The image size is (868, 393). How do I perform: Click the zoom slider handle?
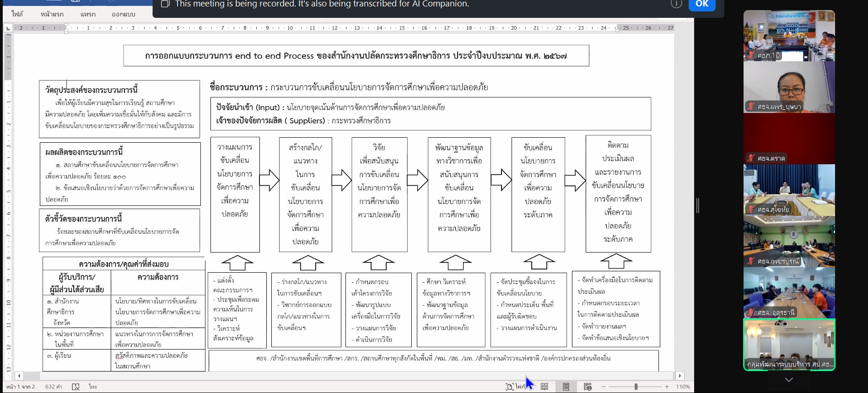tap(636, 387)
